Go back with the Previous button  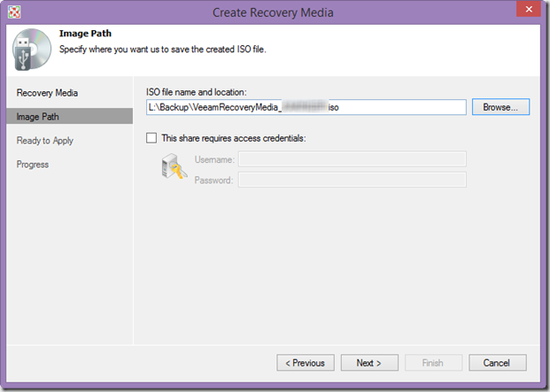point(306,363)
